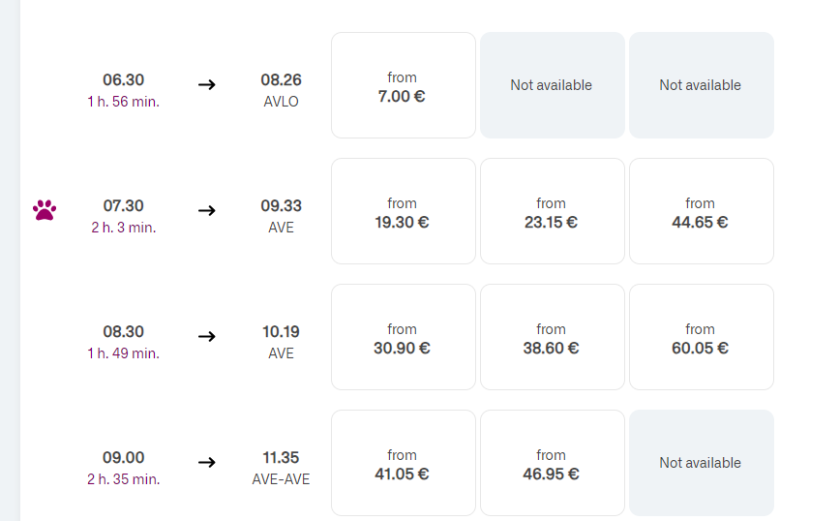Pick the 60.05 € fare option
Image resolution: width=840 pixels, height=521 pixels.
coord(701,337)
